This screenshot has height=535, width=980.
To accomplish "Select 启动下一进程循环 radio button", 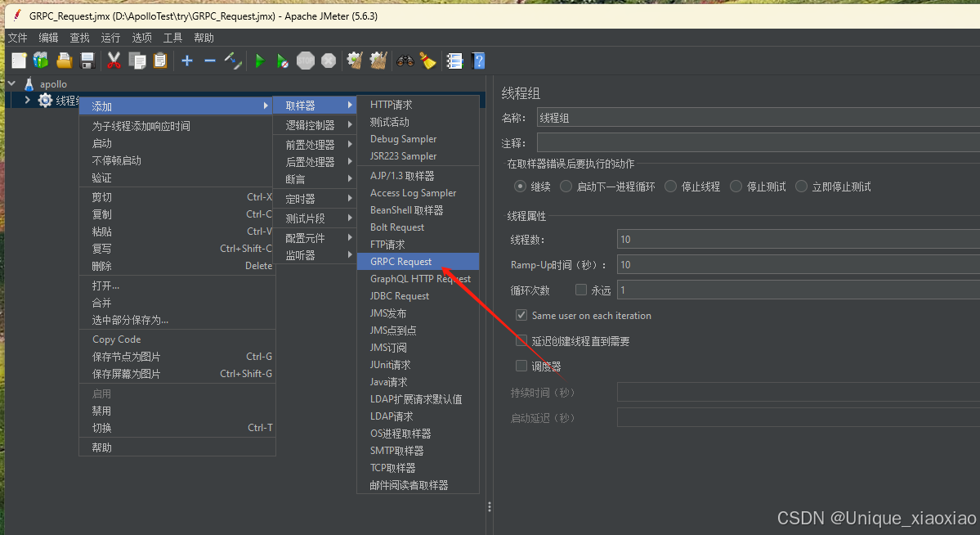I will [x=566, y=187].
